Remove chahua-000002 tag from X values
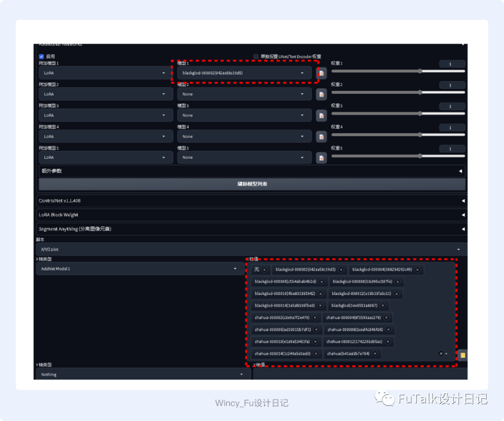The width and height of the screenshot is (504, 421). (315, 318)
